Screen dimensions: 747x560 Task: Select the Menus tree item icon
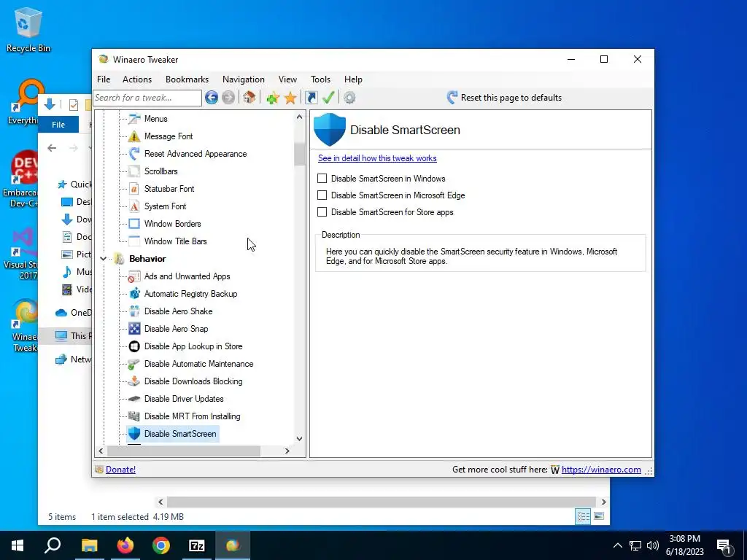tap(134, 119)
